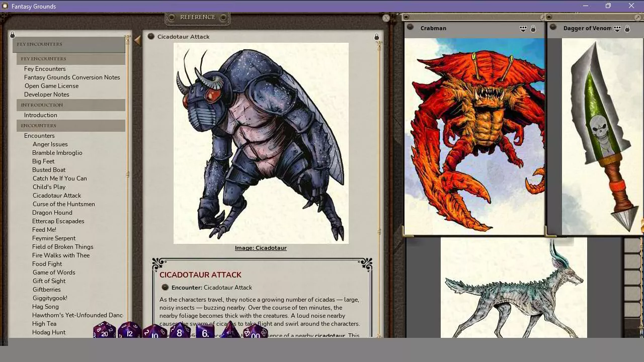This screenshot has height=362, width=644.
Task: Roll the d8 die
Action: [179, 331]
